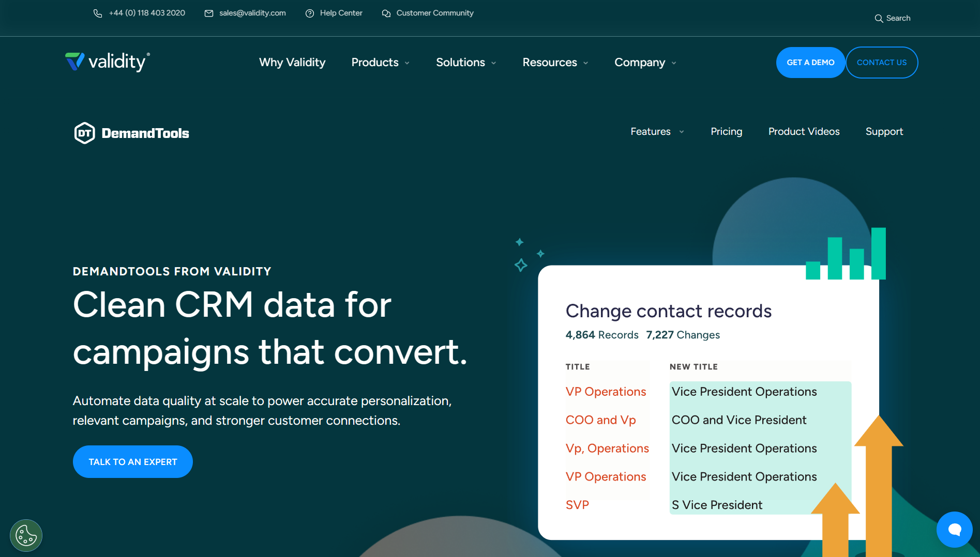Screen dimensions: 980x557
Task: Open the Company menu
Action: pos(640,63)
